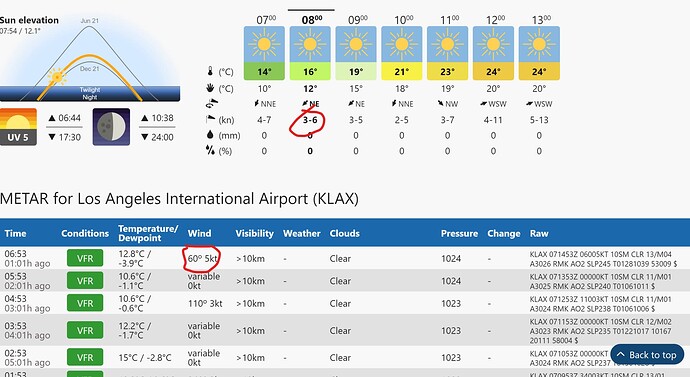Click the VFR badge for 06:53
Image resolution: width=690 pixels, height=377 pixels.
[x=85, y=258]
